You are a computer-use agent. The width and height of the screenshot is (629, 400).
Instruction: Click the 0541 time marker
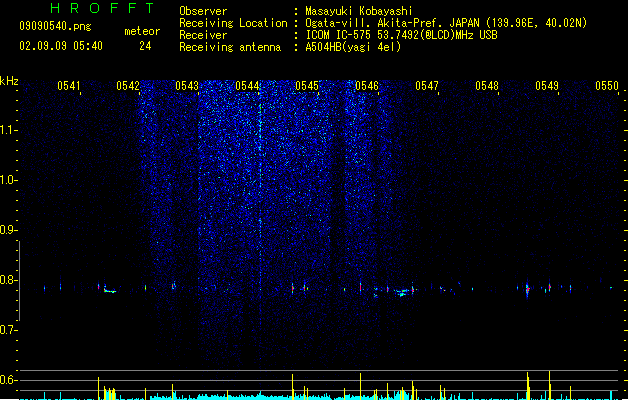[x=69, y=85]
